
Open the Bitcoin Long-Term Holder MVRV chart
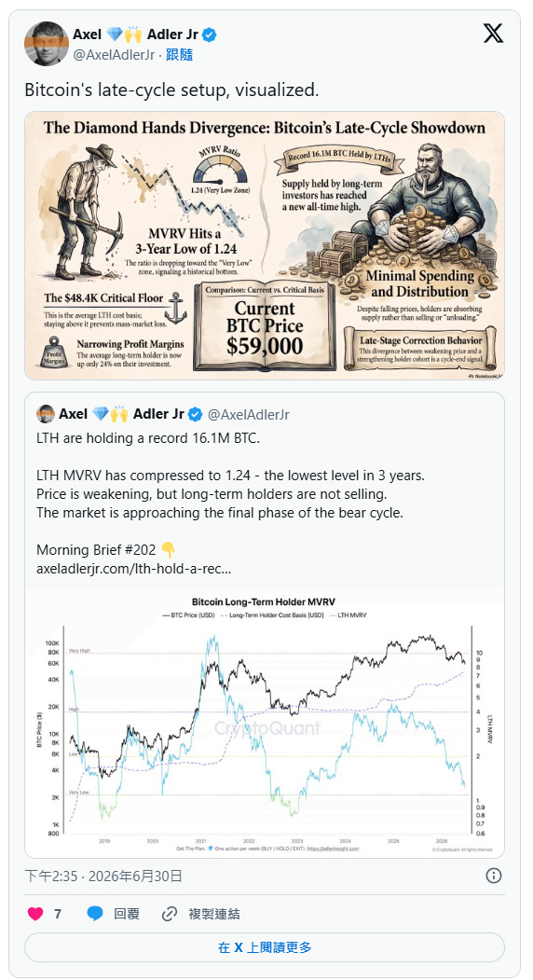[265, 722]
